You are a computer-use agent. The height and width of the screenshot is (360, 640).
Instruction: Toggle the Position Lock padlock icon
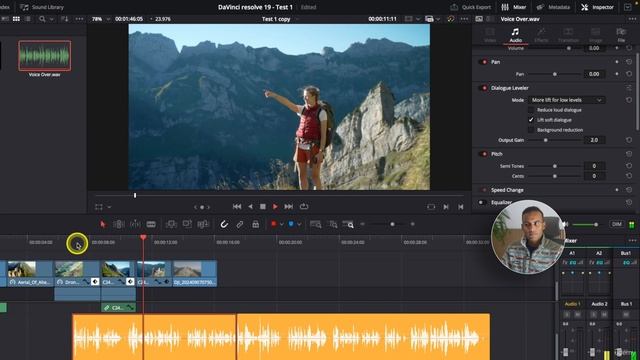pos(256,224)
